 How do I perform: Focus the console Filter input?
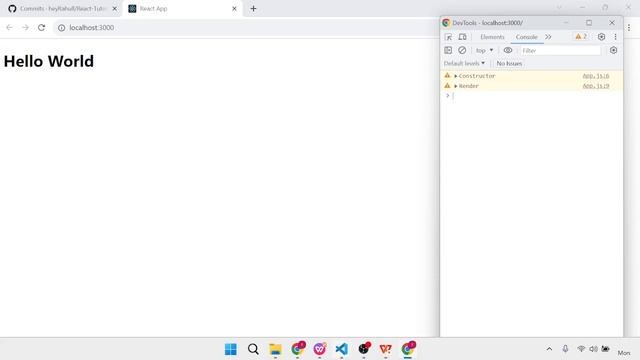(x=560, y=51)
